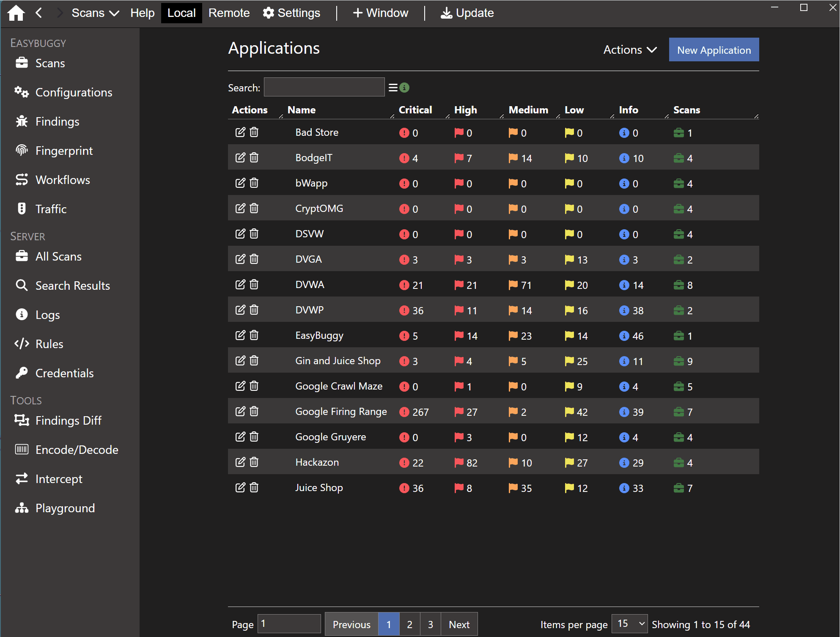This screenshot has width=840, height=637.
Task: Open the Settings menu item
Action: point(291,13)
